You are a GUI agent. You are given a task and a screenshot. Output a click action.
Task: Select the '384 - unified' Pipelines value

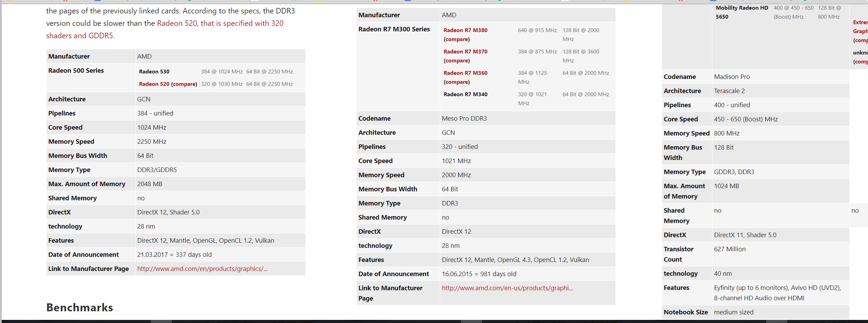[155, 113]
